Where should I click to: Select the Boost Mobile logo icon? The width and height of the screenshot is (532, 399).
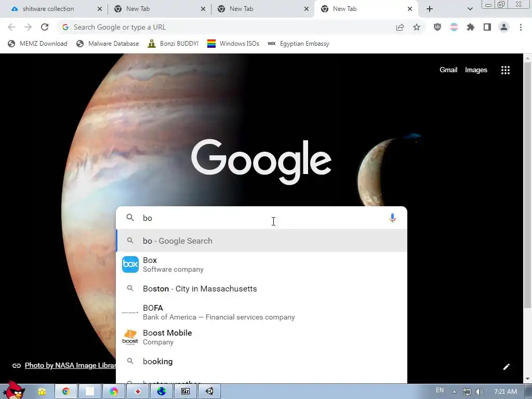(x=130, y=337)
